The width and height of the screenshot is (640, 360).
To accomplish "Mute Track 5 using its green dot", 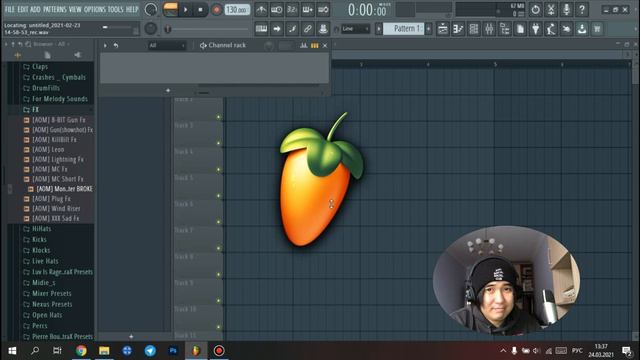I will [x=218, y=196].
